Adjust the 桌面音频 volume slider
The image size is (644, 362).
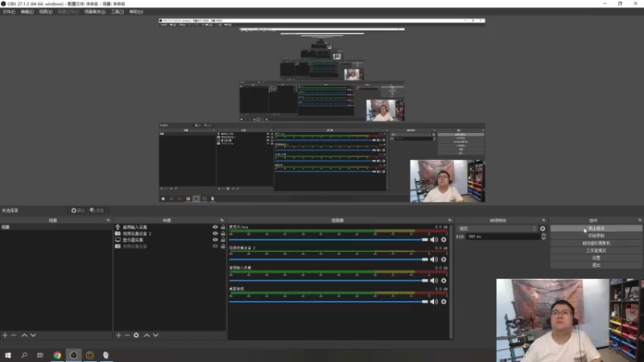[328, 302]
